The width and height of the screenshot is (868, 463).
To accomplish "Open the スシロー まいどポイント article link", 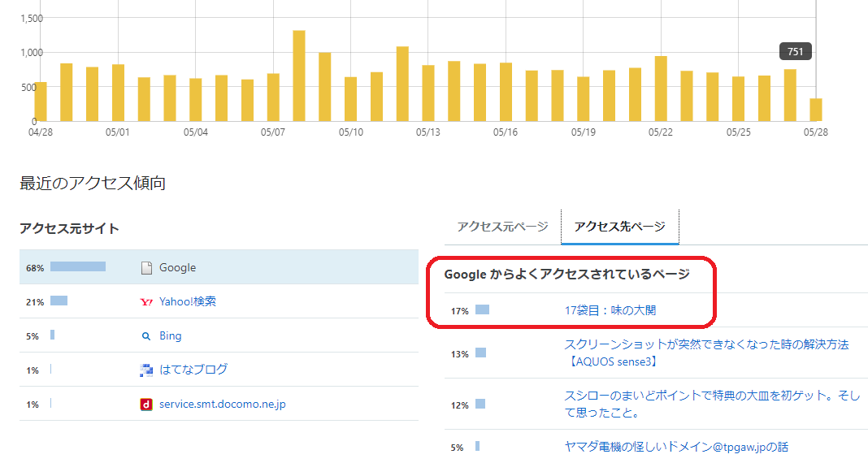I will (x=712, y=404).
